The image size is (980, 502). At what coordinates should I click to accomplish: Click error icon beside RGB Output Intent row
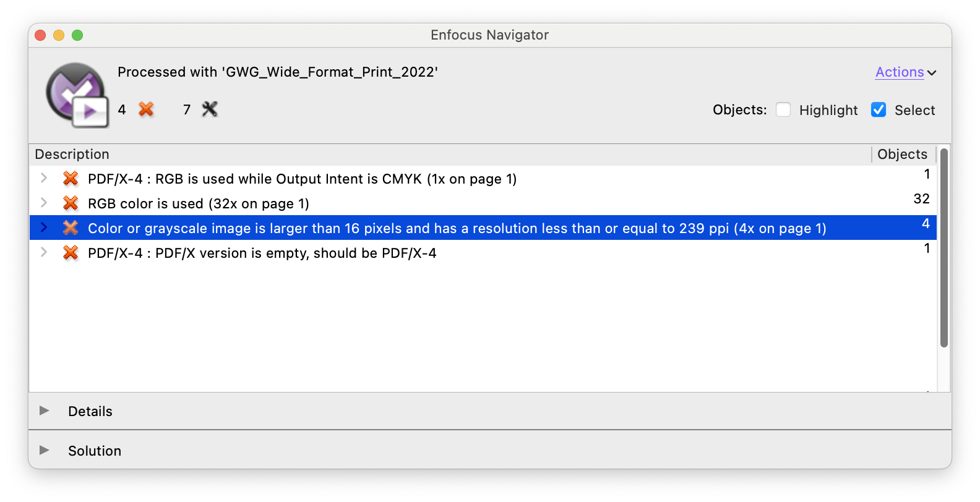tap(71, 179)
